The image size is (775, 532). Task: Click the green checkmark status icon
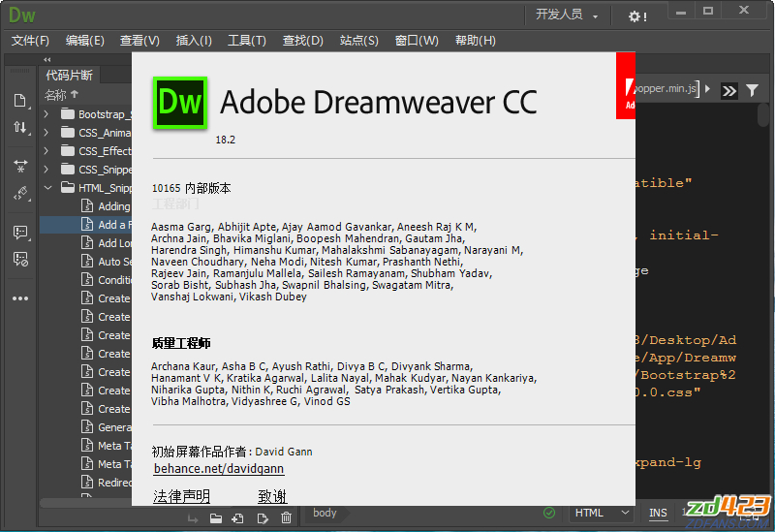(549, 513)
